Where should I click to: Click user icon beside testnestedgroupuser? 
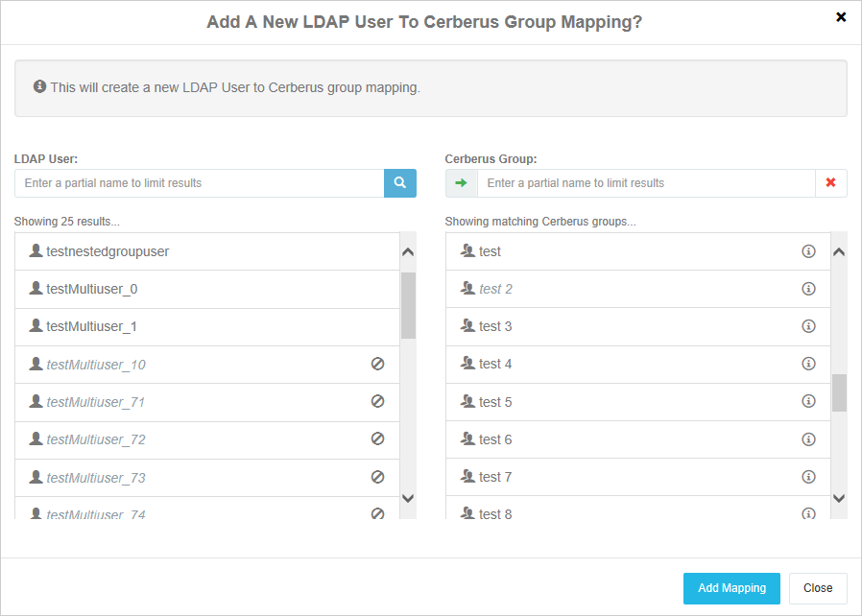click(x=36, y=250)
